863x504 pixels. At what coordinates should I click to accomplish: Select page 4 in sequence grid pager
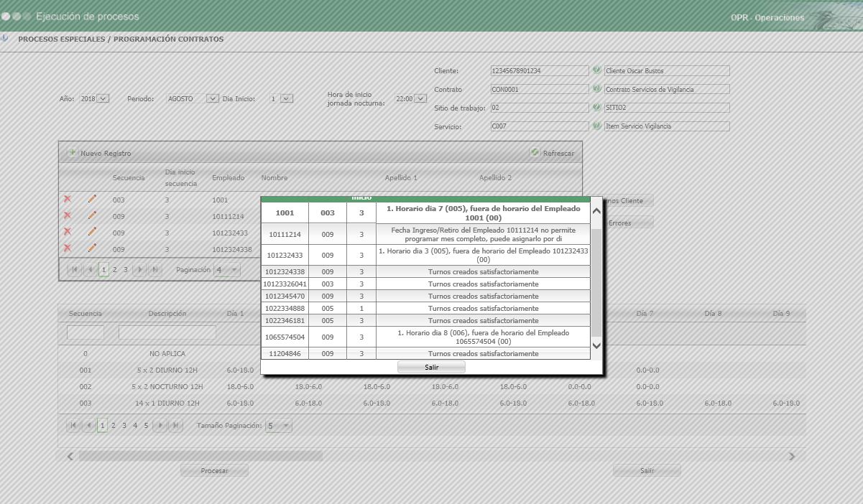[135, 426]
